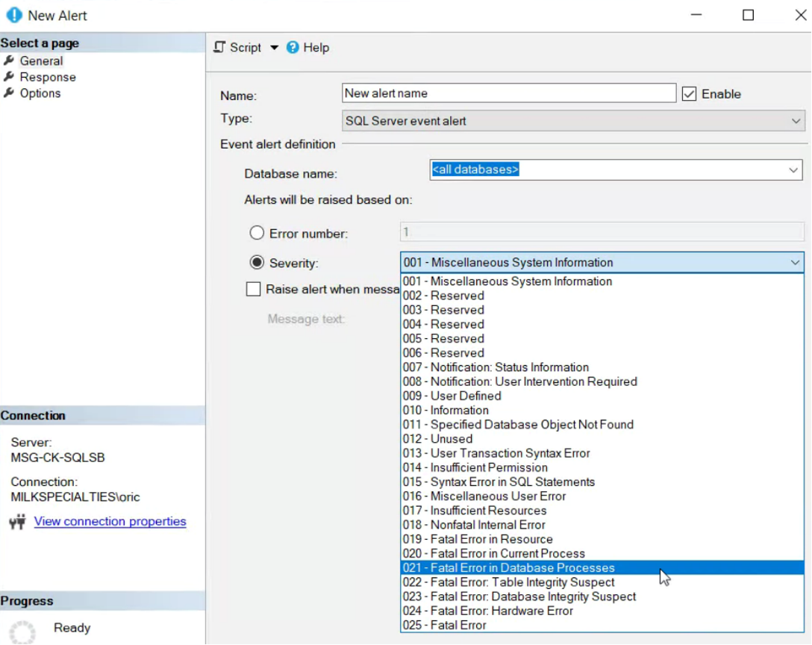Screen dimensions: 812x645
Task: Toggle the Enable checkbox
Action: click(689, 94)
